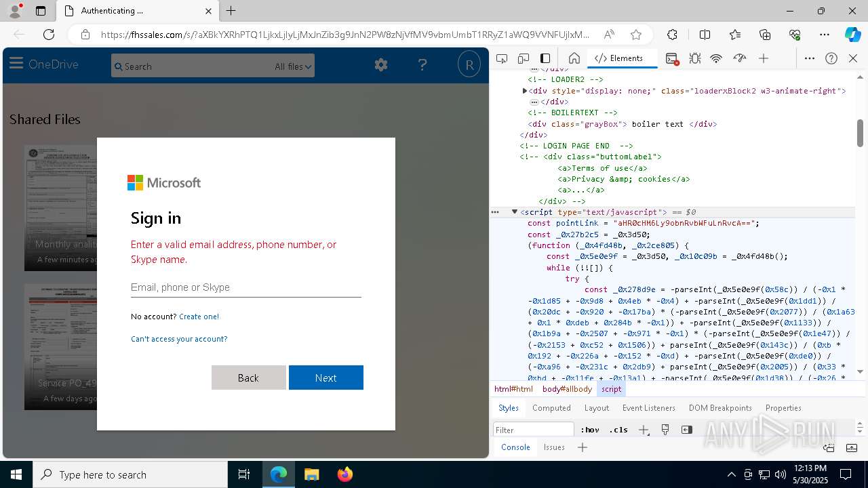Click the inspect element picker icon

click(x=502, y=58)
